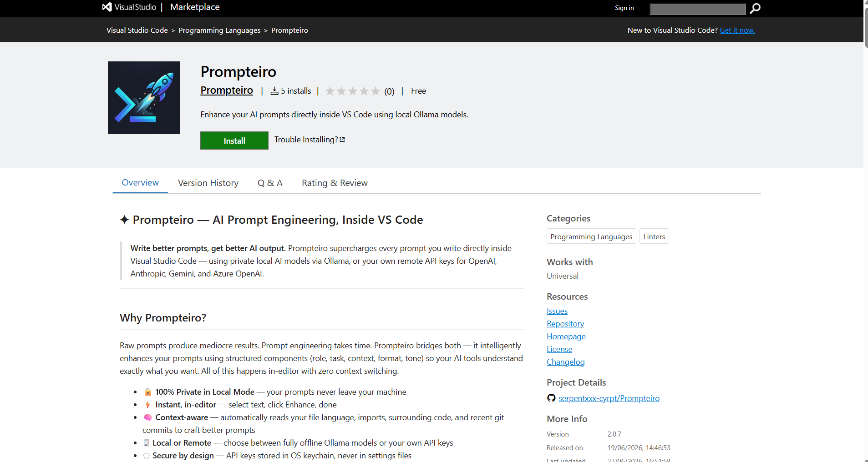
Task: Open the Changelog resource link
Action: 566,362
